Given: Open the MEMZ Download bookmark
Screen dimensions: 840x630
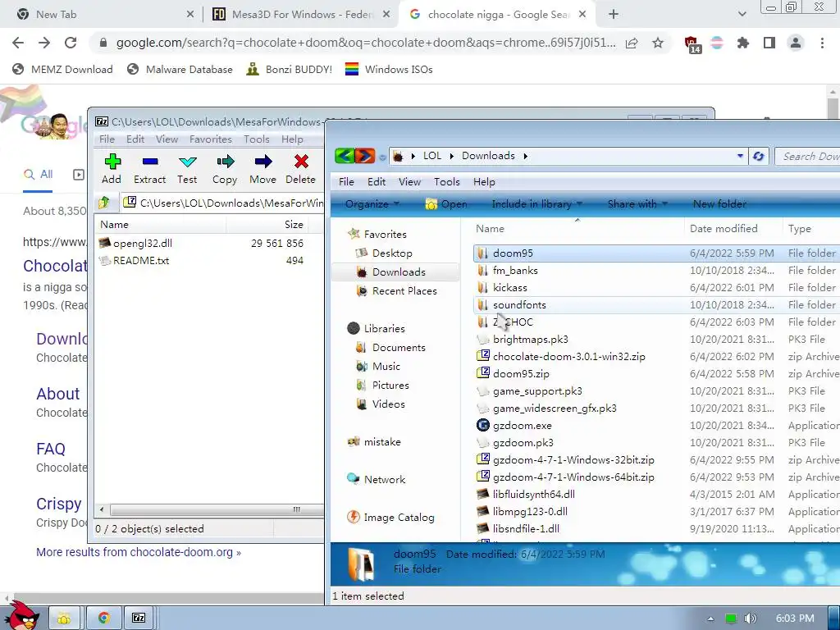Looking at the screenshot, I should click(x=62, y=69).
